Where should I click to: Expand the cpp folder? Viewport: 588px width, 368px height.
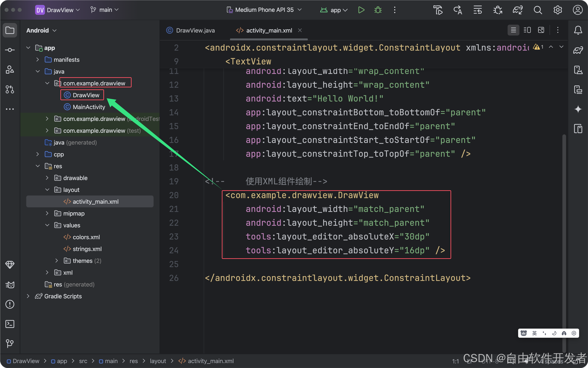point(38,154)
